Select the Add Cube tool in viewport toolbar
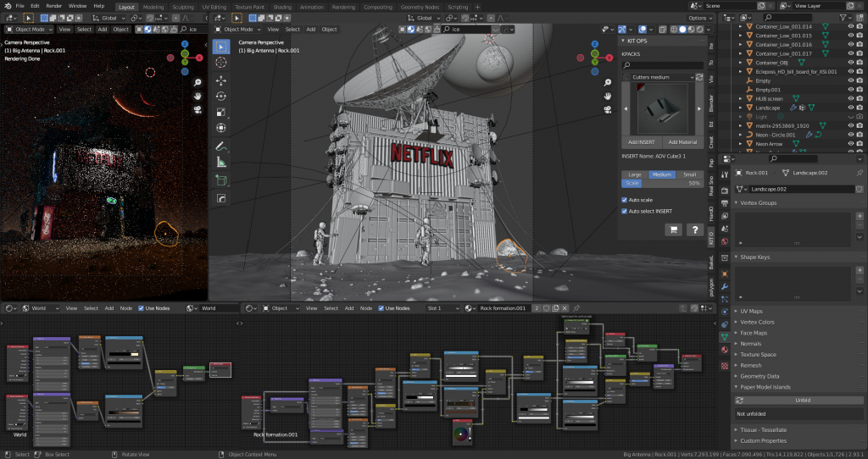Screen dimensions: 868x459 coord(221,180)
